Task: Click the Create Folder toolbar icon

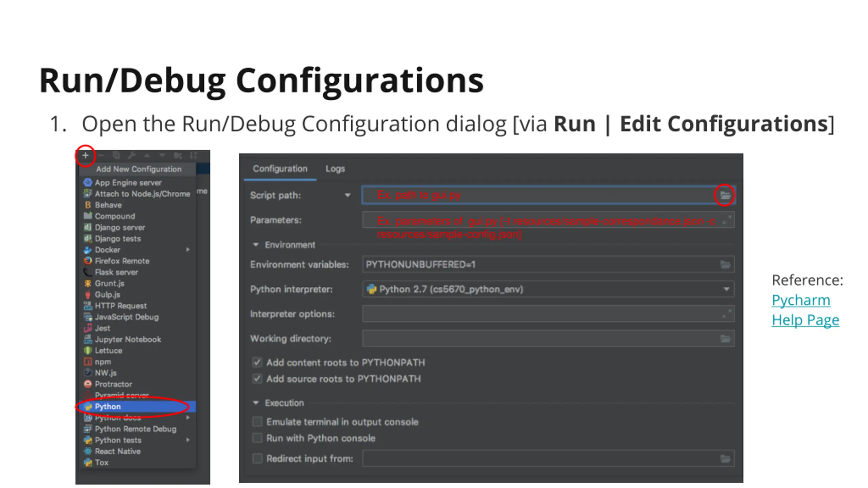Action: pyautogui.click(x=178, y=156)
